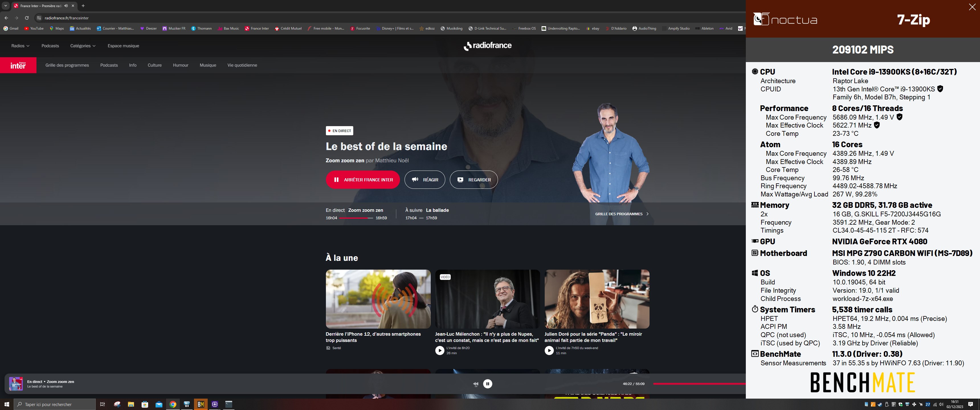Open Task View on taskbar
Screen dimensions: 980x410
[x=102, y=404]
